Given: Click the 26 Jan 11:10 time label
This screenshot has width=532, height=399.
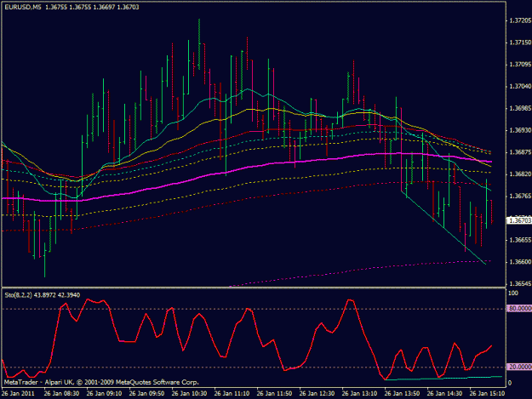Looking at the screenshot, I should 232,394.
